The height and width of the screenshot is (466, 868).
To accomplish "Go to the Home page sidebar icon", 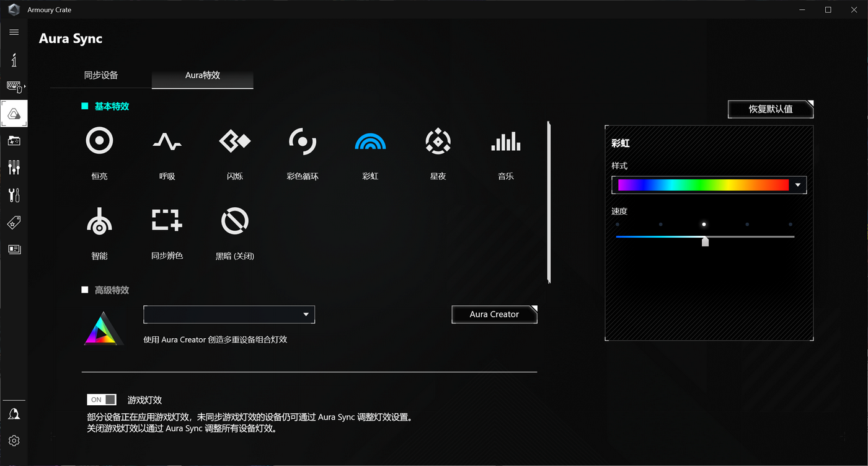I will [x=14, y=60].
